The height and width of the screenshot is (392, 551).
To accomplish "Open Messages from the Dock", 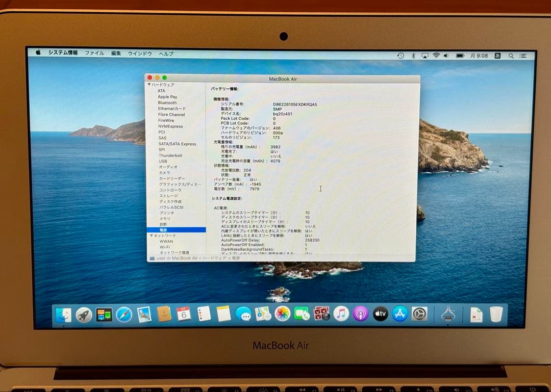I will tap(242, 315).
